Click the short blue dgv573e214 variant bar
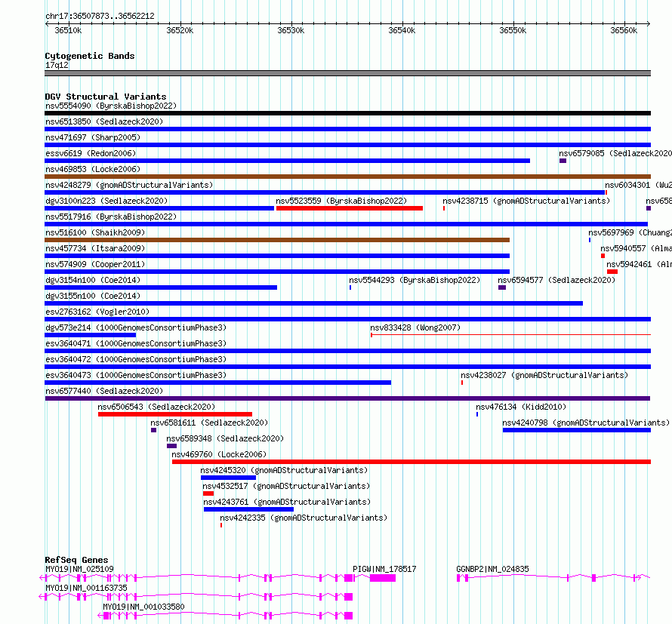This screenshot has width=672, height=624. 91,335
